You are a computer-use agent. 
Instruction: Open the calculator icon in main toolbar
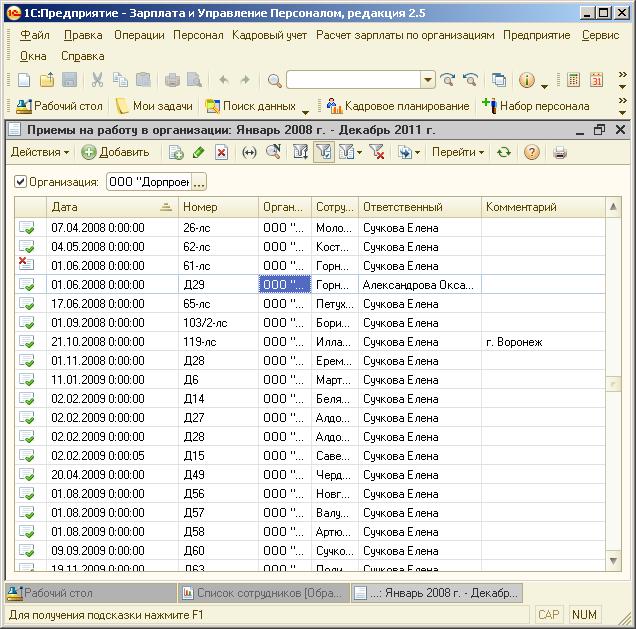tap(573, 80)
